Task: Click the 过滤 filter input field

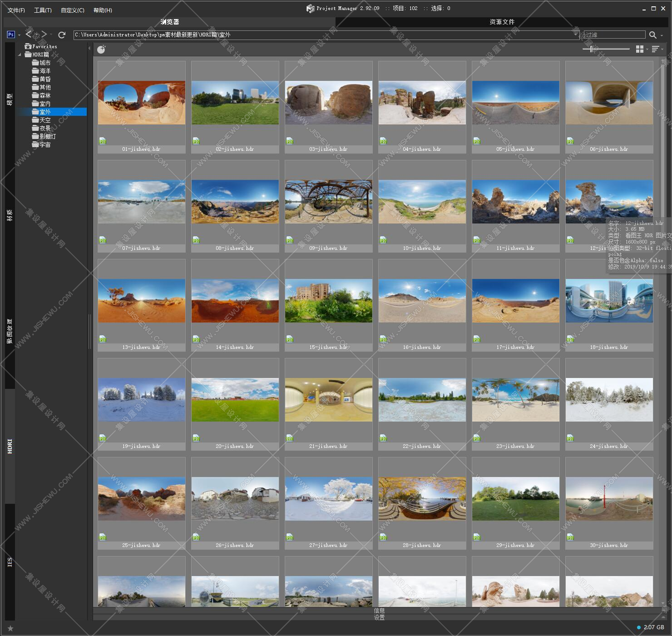Action: 614,35
